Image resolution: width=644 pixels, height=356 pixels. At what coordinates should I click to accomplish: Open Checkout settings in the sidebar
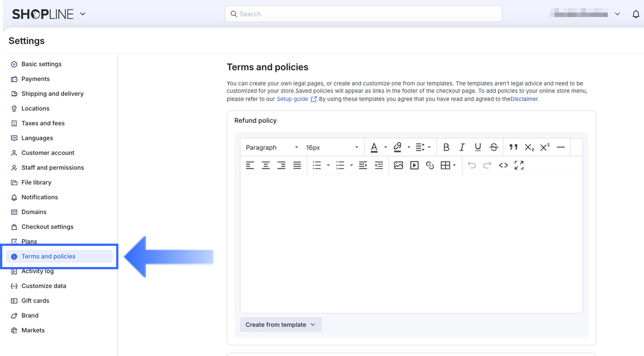click(x=48, y=227)
